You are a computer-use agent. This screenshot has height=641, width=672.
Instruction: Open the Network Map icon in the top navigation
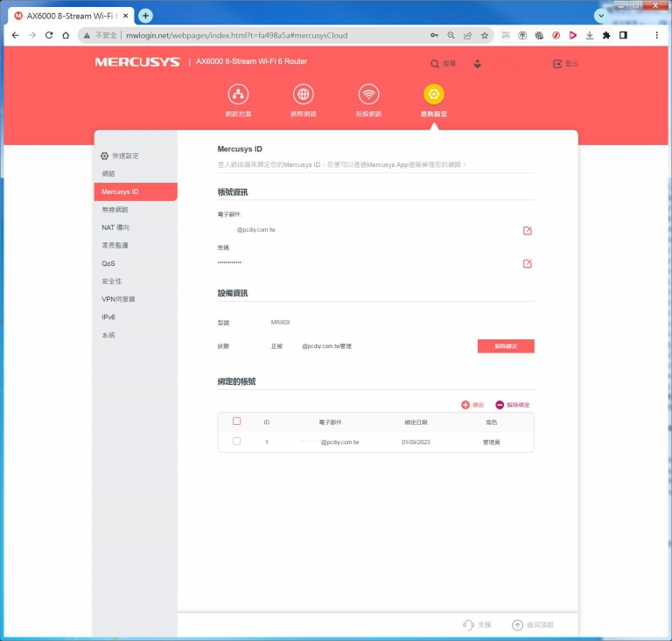238,94
